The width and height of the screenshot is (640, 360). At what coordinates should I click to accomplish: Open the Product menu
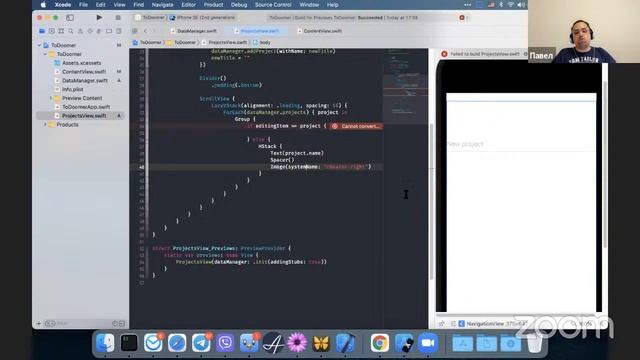[x=213, y=5]
